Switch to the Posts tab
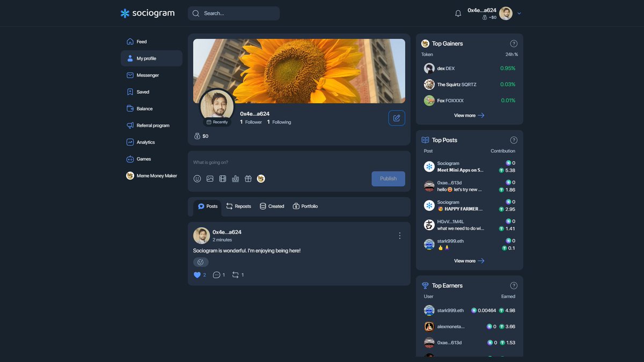Image resolution: width=644 pixels, height=362 pixels. [208, 206]
